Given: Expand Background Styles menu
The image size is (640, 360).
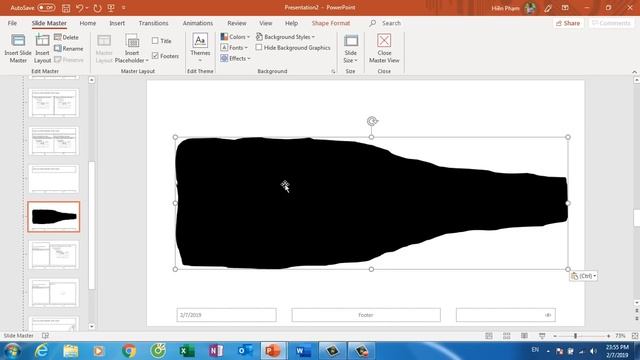Looking at the screenshot, I should 285,37.
